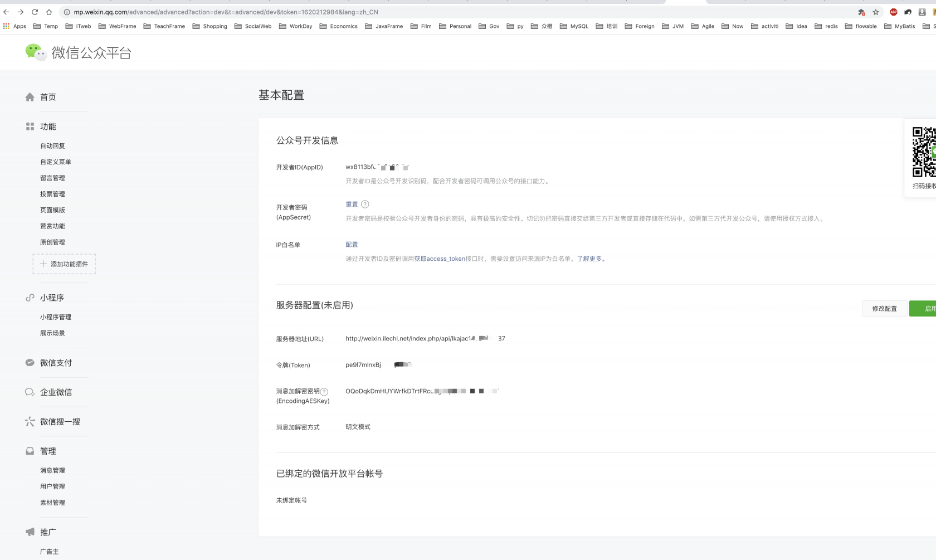Select the 明文模式 value text

pyautogui.click(x=358, y=427)
